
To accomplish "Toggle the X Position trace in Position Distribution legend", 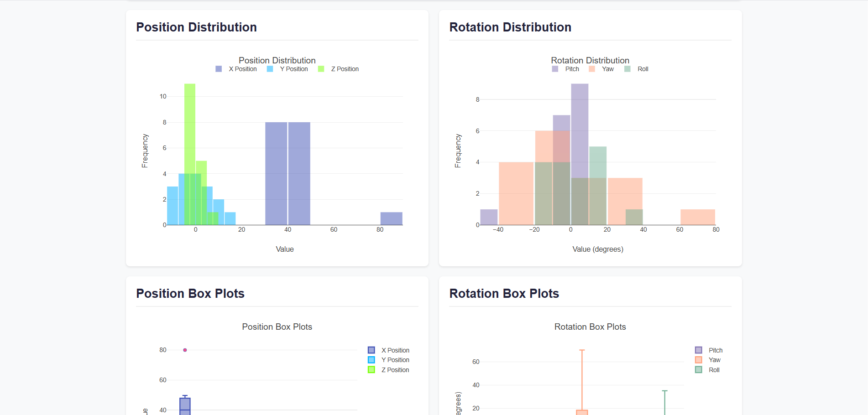I will 218,69.
